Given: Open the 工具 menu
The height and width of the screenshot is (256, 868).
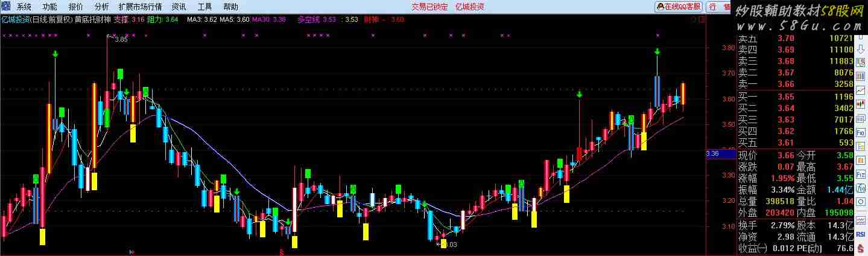Looking at the screenshot, I should [x=204, y=7].
